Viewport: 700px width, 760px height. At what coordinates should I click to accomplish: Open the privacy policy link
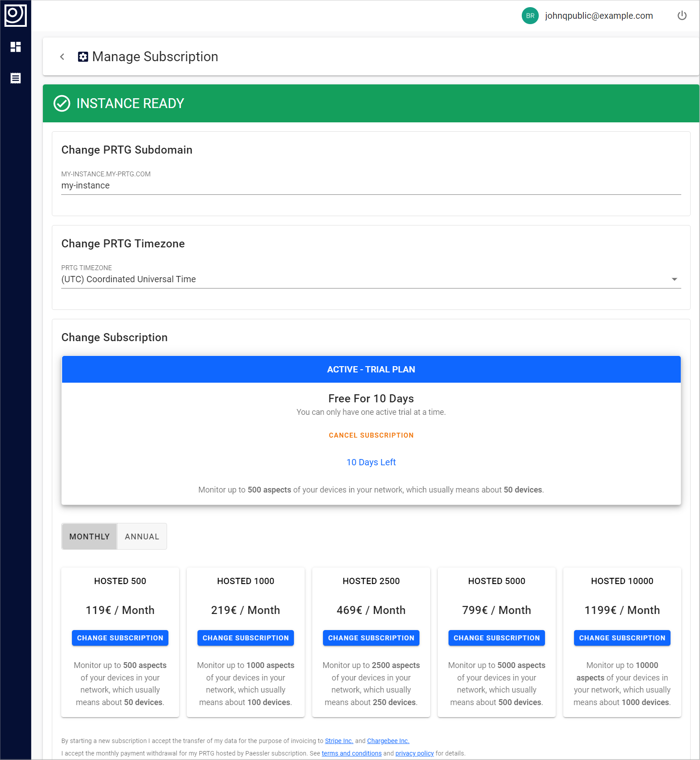[414, 753]
